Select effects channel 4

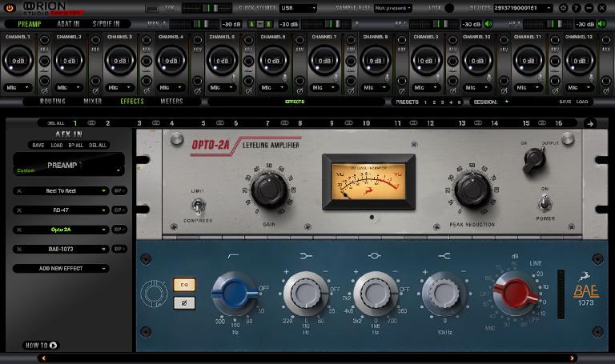[x=172, y=123]
